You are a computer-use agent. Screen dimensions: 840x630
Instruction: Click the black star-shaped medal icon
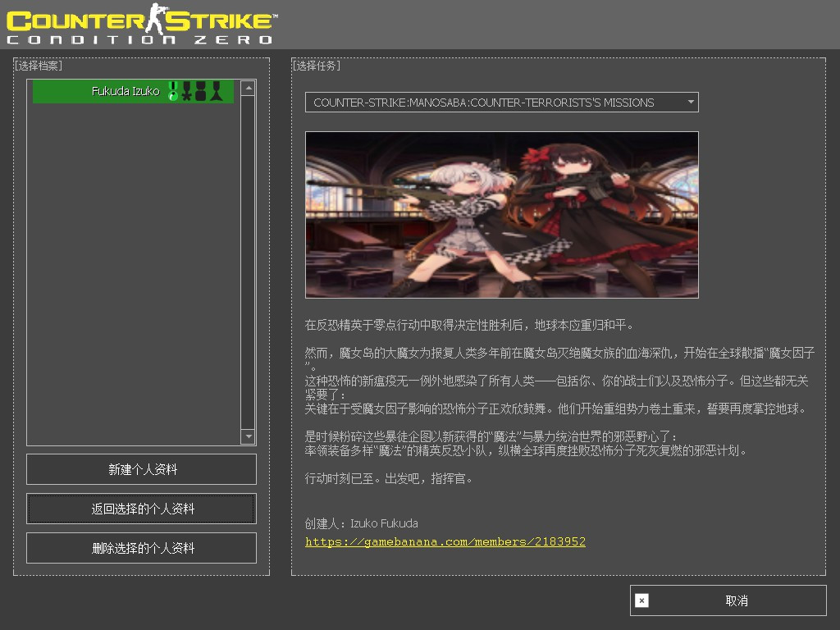tap(186, 91)
